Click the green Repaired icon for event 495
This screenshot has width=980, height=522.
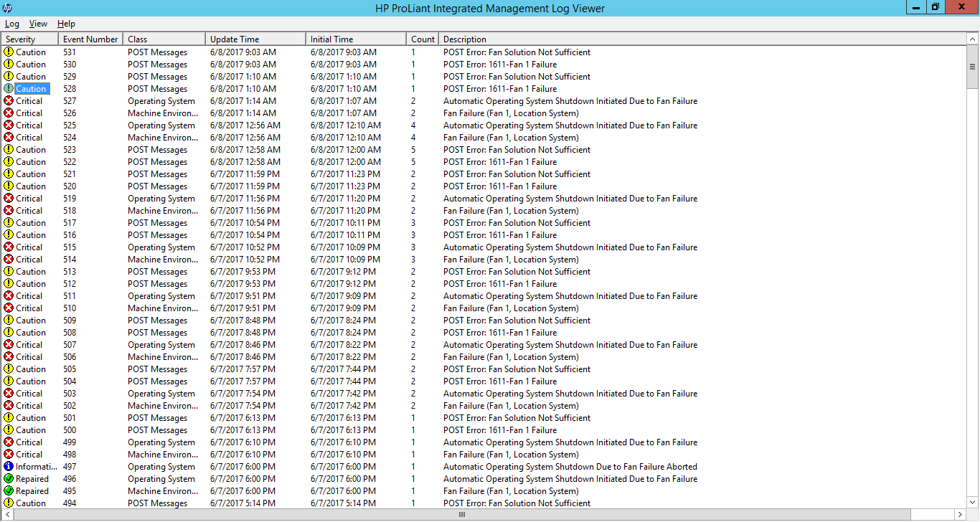click(9, 491)
